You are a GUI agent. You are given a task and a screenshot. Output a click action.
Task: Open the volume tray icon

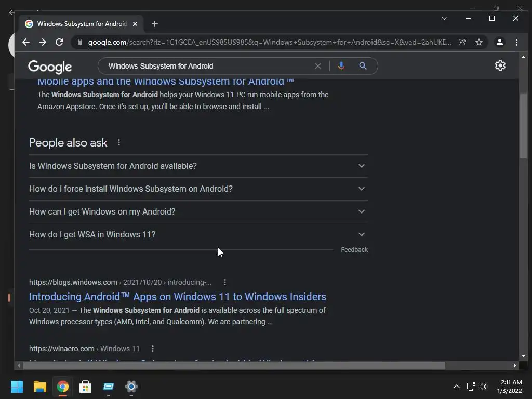click(483, 387)
